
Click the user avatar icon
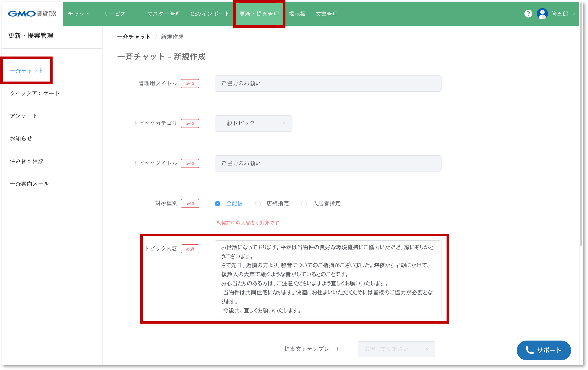[x=542, y=14]
